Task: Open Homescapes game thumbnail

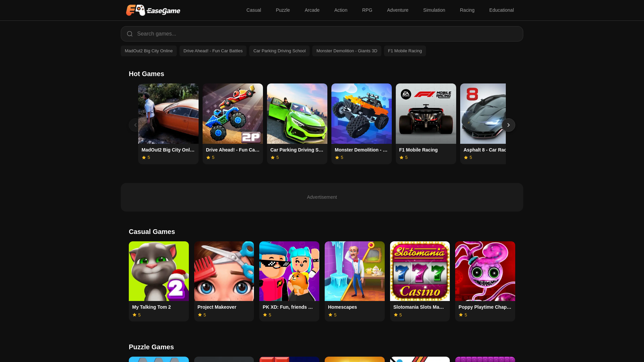Action: pos(355,271)
